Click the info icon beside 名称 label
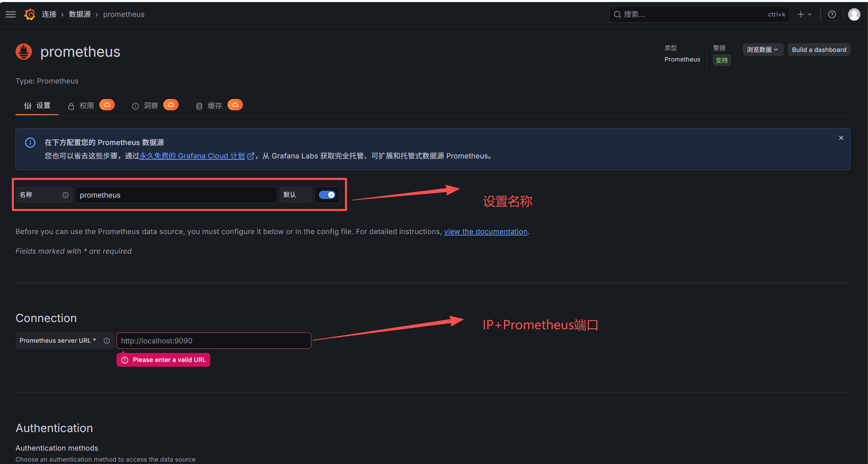This screenshot has height=464, width=868. click(x=65, y=195)
